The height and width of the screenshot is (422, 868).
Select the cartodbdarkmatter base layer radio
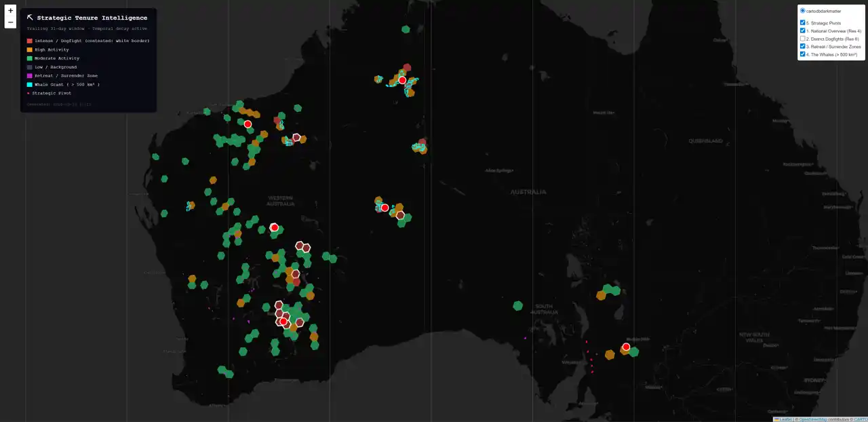[x=803, y=11]
